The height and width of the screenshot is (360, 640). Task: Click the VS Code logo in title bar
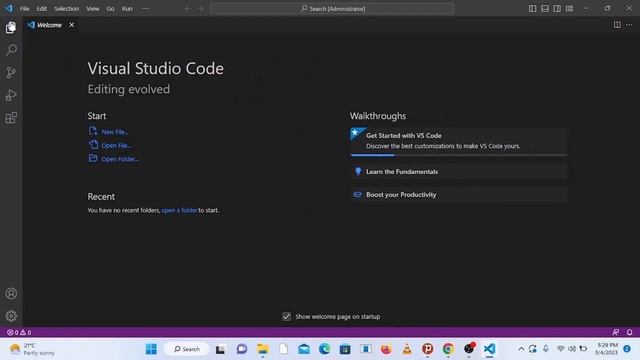tap(9, 8)
